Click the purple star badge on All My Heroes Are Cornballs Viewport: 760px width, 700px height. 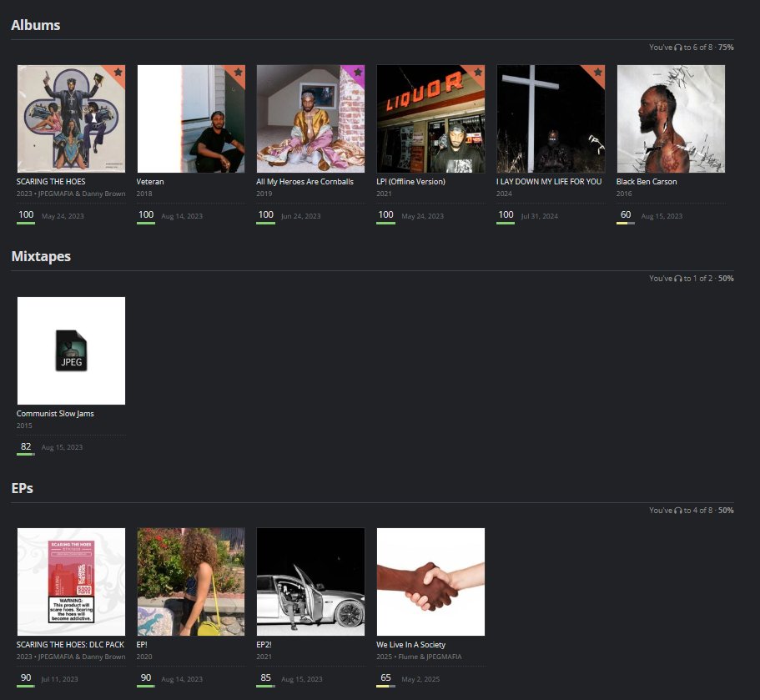pyautogui.click(x=358, y=73)
